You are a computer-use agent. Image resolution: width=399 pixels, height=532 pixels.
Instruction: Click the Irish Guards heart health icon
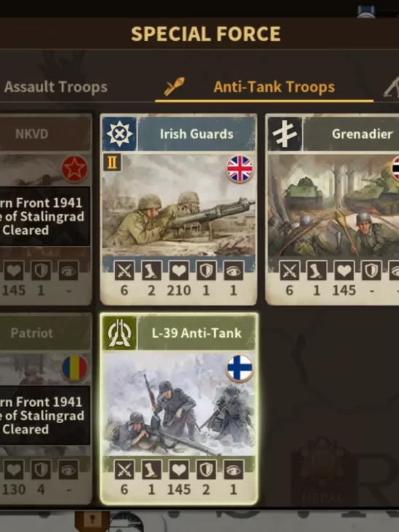point(179,270)
